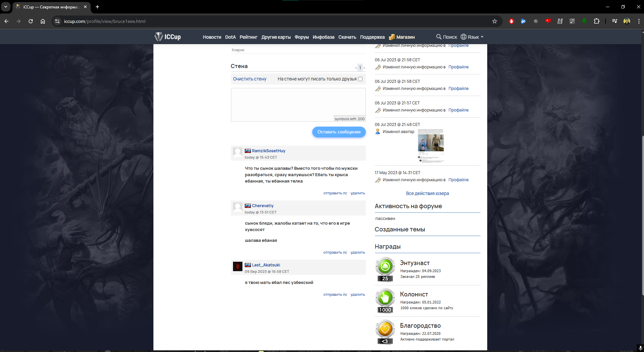Click удалить under RamzikSosetHuy message
This screenshot has width=644, height=352.
(x=358, y=193)
